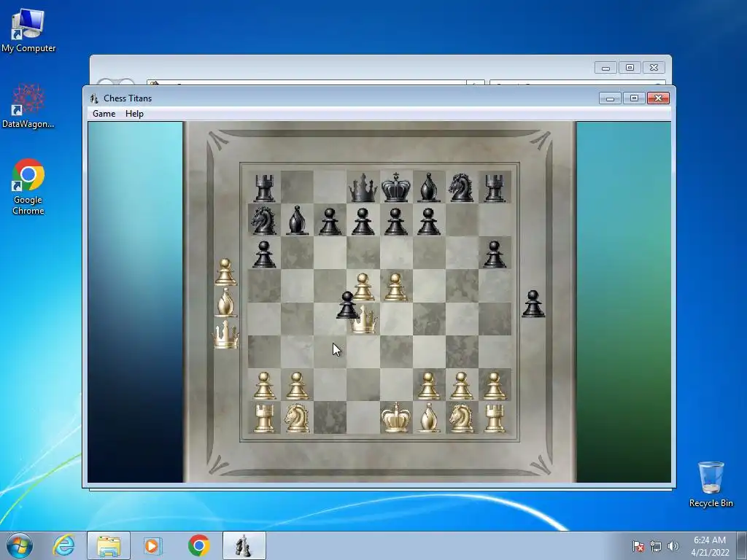Select the white pawn on h2
Viewport: 747px width, 560px height.
tap(494, 386)
